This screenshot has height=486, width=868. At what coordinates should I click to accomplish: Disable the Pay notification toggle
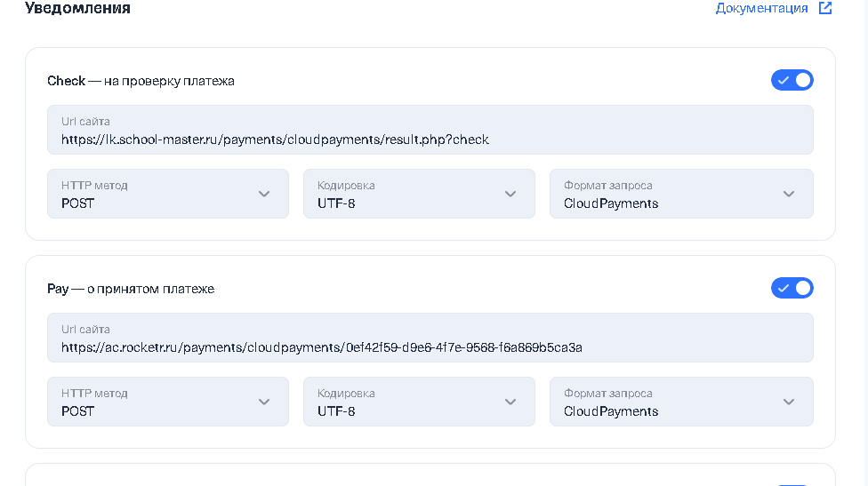click(792, 288)
